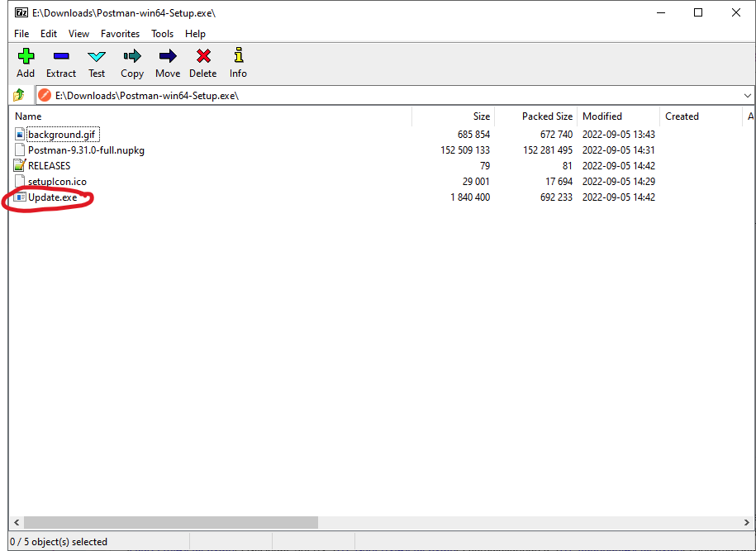Click the Move arrow icon
Screen dimensions: 756x551
168,56
